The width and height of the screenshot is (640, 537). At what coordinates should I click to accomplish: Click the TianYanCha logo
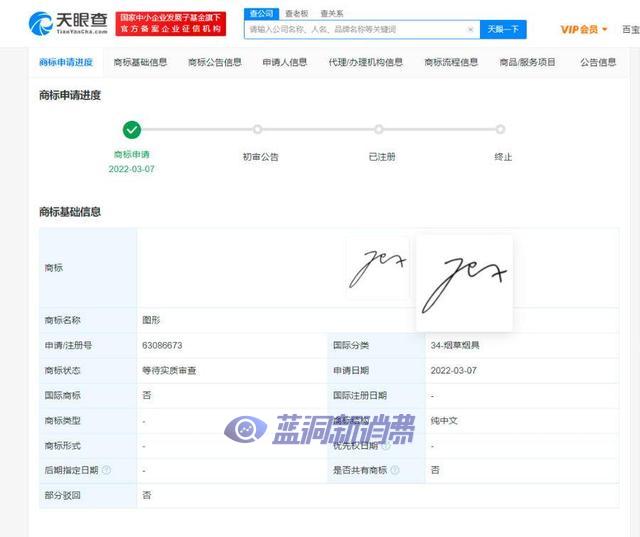(68, 23)
